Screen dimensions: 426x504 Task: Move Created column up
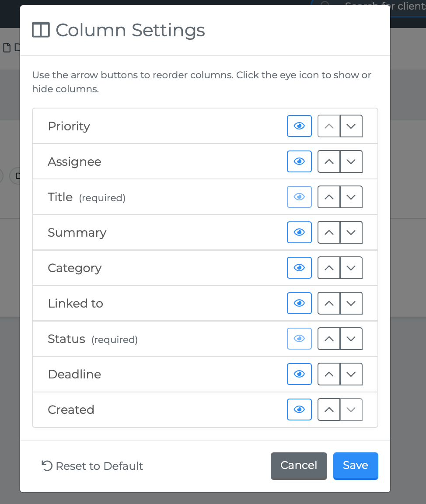[329, 409]
